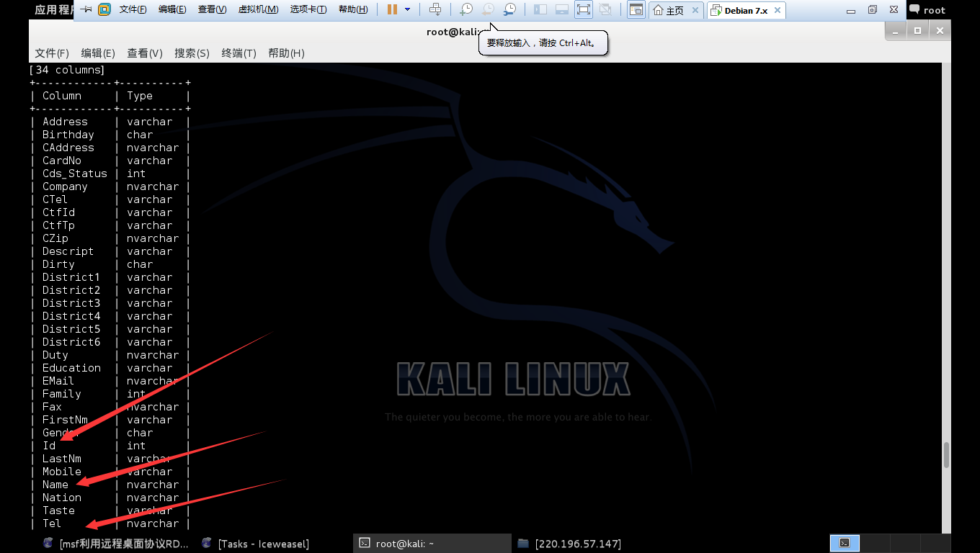Click the VMware pause virtual machine button
The width and height of the screenshot is (980, 553).
click(x=392, y=9)
